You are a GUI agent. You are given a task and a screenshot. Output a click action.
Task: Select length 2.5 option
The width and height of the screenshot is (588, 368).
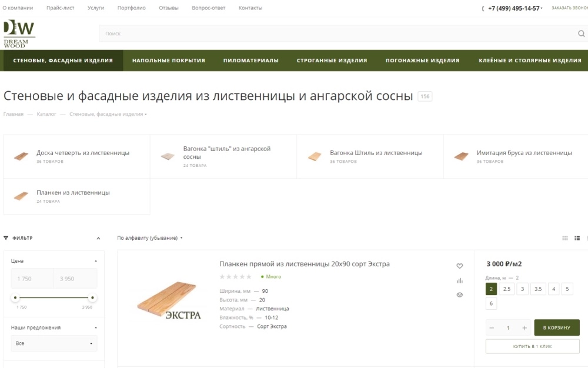click(507, 289)
